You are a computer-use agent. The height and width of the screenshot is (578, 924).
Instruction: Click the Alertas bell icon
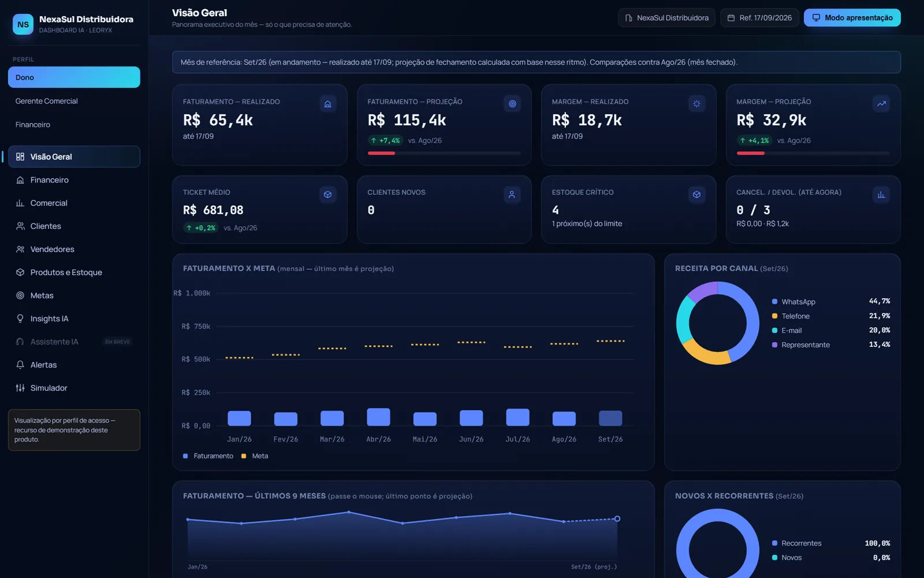point(20,365)
